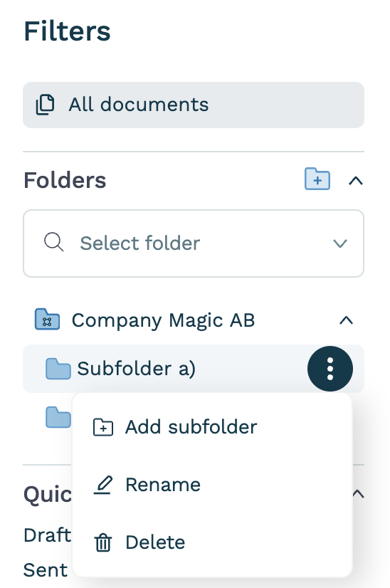Viewport: 390px width, 588px height.
Task: Click inside the Select folder search field
Action: (x=194, y=243)
